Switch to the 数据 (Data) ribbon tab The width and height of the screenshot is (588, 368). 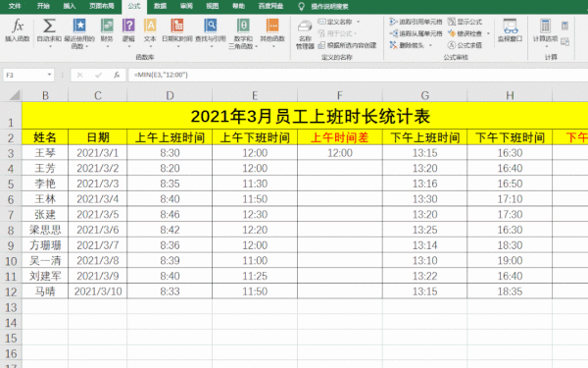[x=160, y=6]
